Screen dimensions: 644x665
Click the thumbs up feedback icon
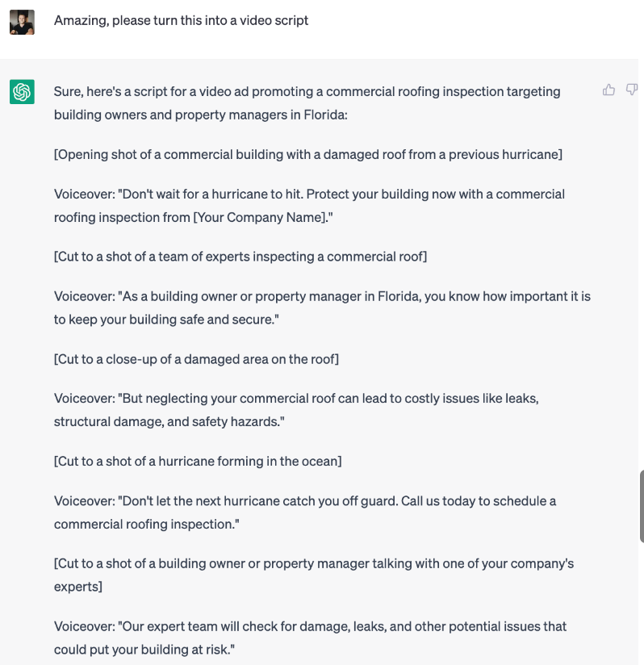[x=608, y=90]
